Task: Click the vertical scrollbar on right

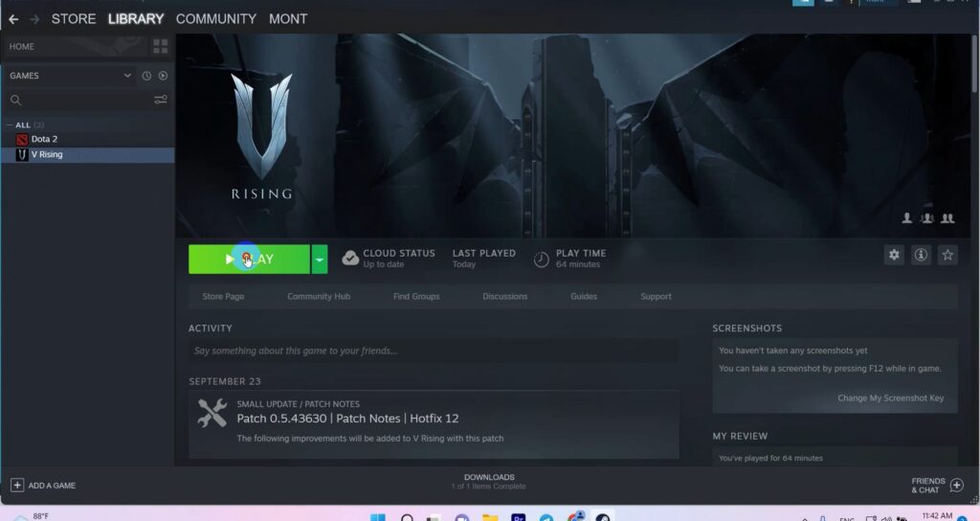Action: click(x=974, y=64)
